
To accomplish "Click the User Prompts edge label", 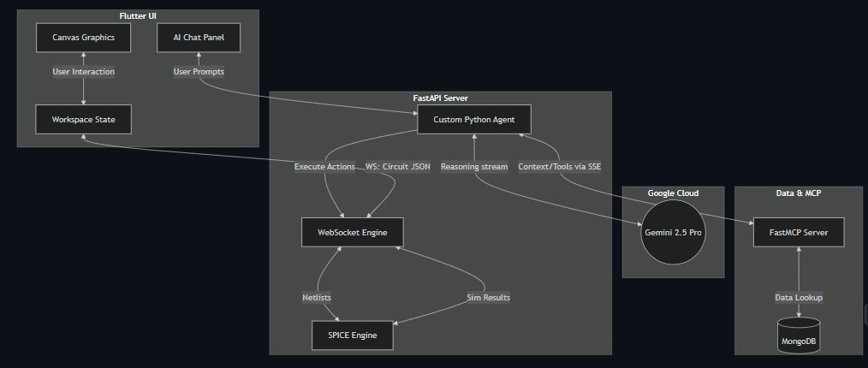I will [x=199, y=71].
